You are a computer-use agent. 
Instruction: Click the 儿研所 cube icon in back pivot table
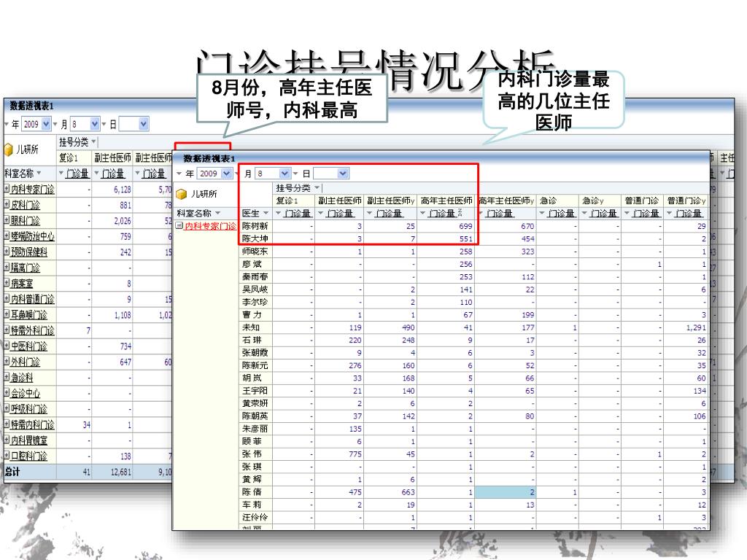click(9, 149)
